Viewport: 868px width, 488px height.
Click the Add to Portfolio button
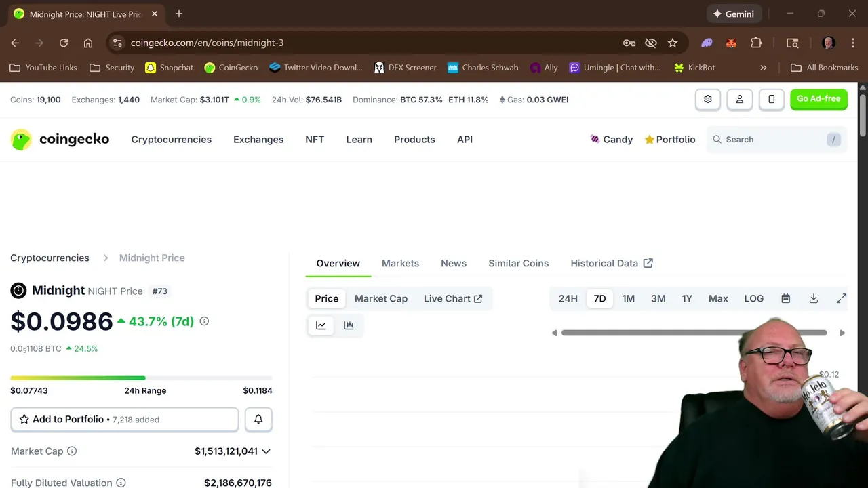tap(125, 420)
